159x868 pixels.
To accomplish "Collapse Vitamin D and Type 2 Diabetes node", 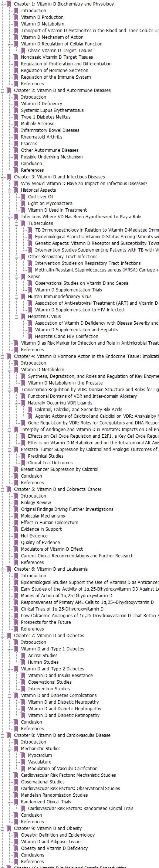I will point(10,669).
